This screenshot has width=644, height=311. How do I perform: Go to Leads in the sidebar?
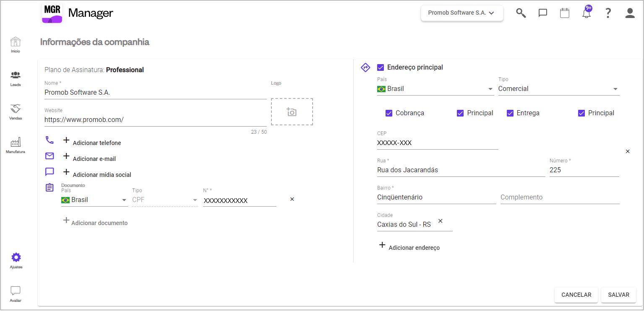[x=16, y=78]
